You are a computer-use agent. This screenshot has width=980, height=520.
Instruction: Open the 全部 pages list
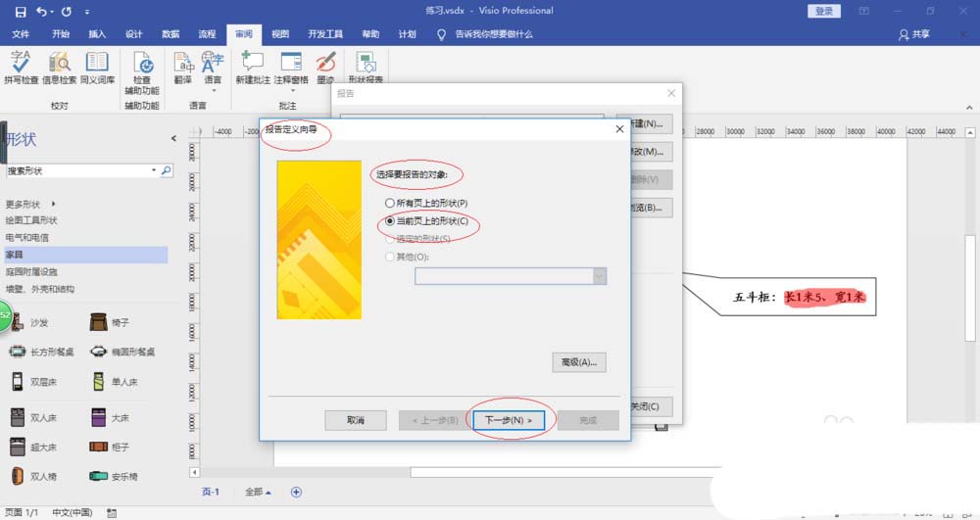[258, 492]
